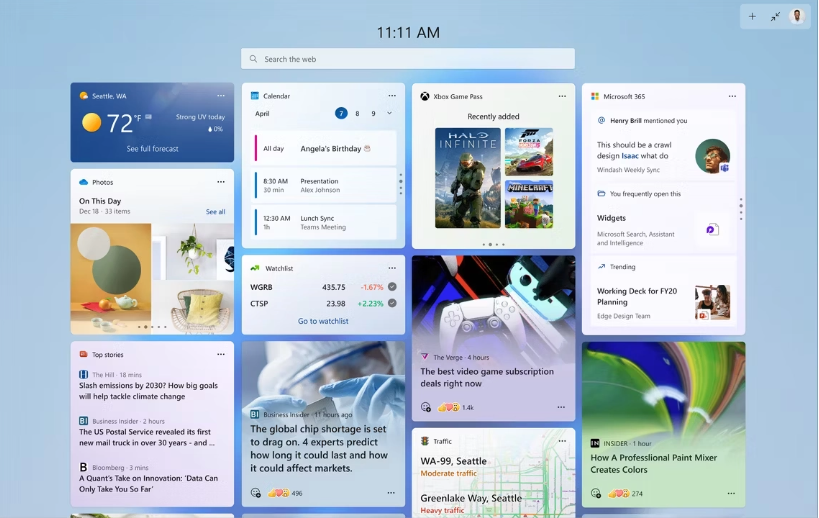Click the Photos widget pagination dots

pos(152,327)
